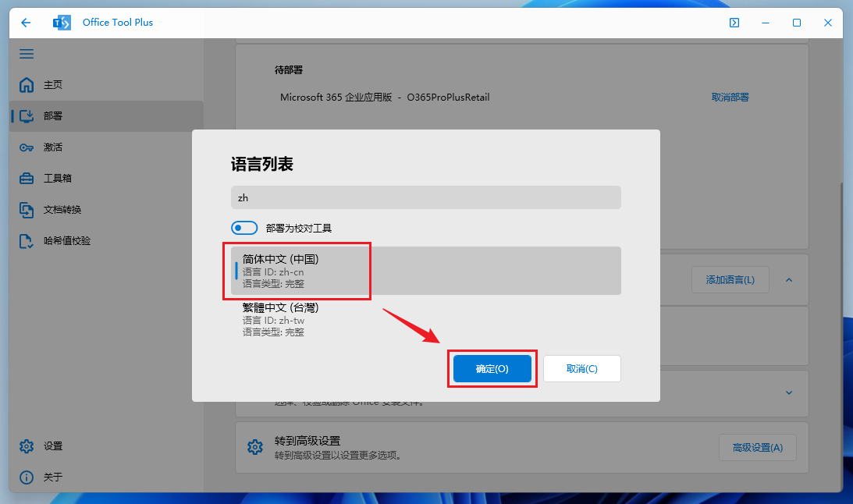The image size is (853, 504).
Task: Click the 关于 info icon
Action: 27,477
